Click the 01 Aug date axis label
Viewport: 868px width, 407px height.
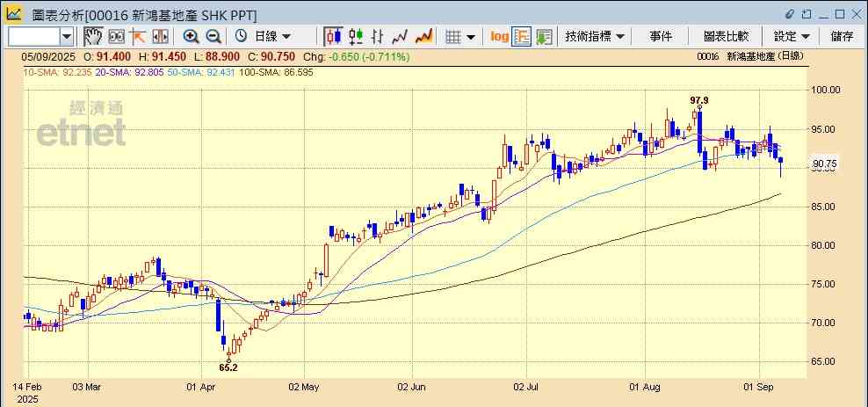[647, 387]
